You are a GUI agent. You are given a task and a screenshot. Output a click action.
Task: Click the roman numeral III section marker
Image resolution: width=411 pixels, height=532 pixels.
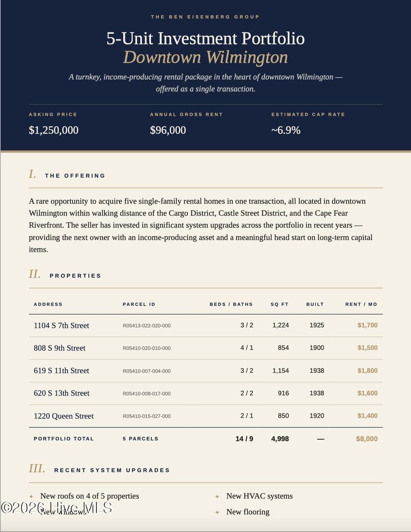[x=37, y=469]
